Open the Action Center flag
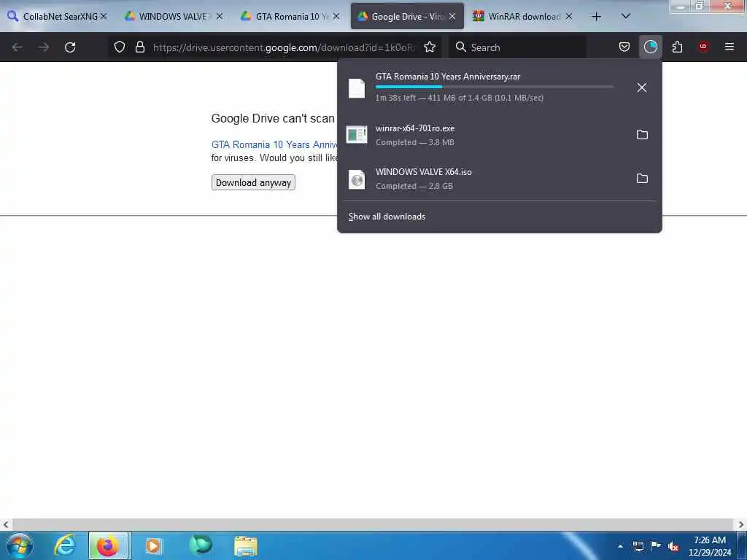 pyautogui.click(x=656, y=545)
